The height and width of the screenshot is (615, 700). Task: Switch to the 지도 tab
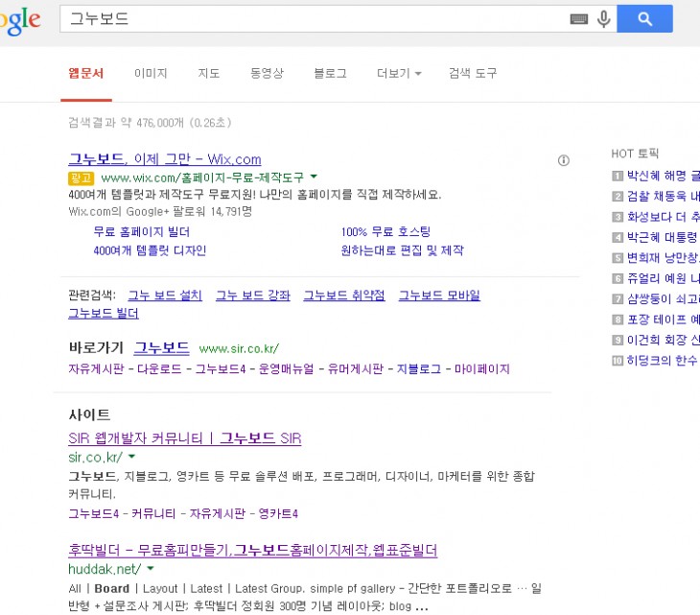pos(209,73)
